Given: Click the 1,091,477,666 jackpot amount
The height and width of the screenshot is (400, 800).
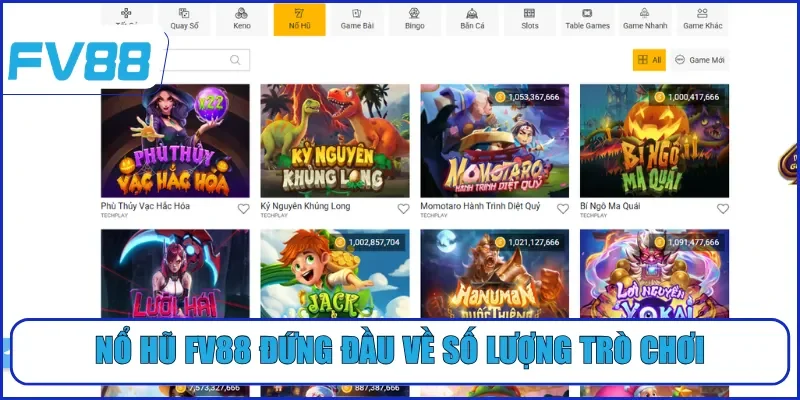Looking at the screenshot, I should point(693,242).
